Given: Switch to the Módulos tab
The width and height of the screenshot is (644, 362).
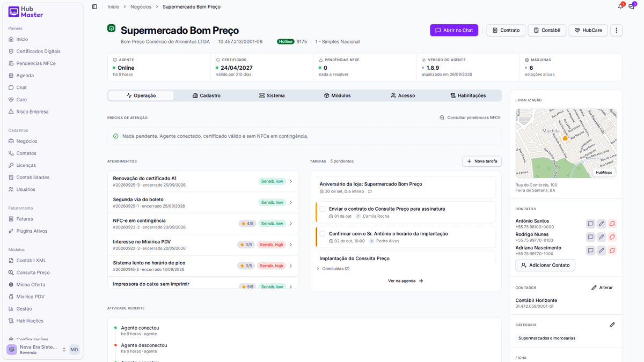Looking at the screenshot, I should 338,95.
